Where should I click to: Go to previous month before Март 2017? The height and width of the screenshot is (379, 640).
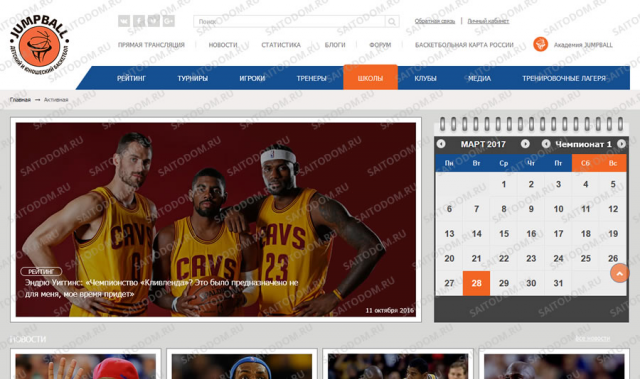click(441, 144)
